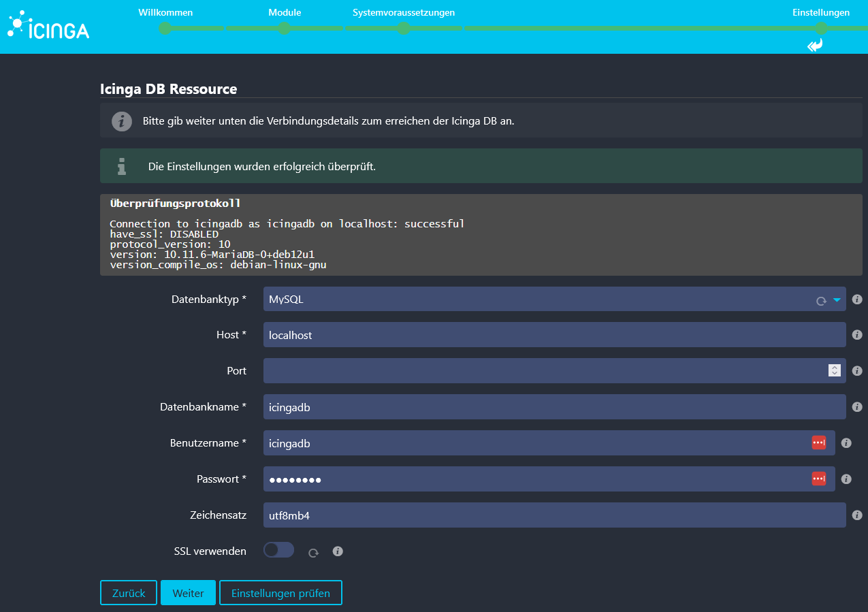Click the Icinga logo
868x612 pixels.
[x=48, y=25]
